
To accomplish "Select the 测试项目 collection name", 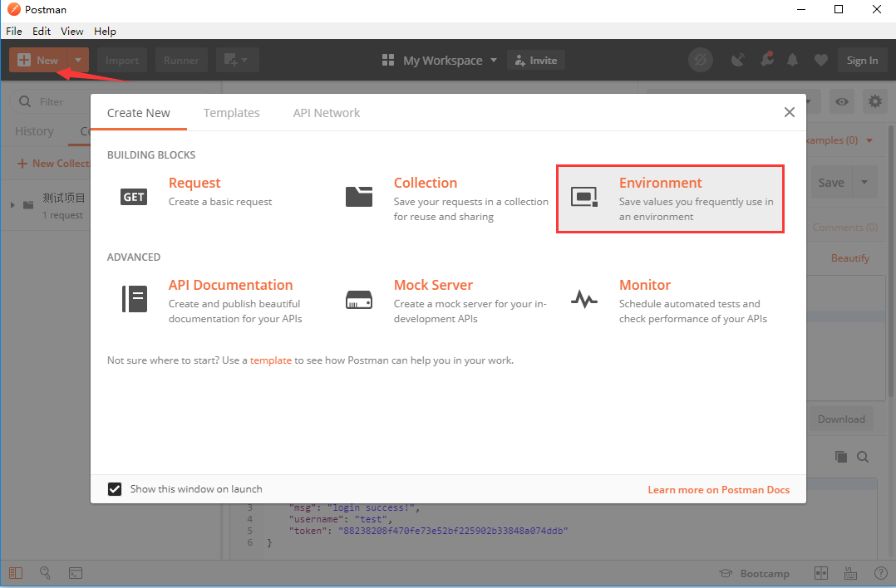I will pos(63,198).
